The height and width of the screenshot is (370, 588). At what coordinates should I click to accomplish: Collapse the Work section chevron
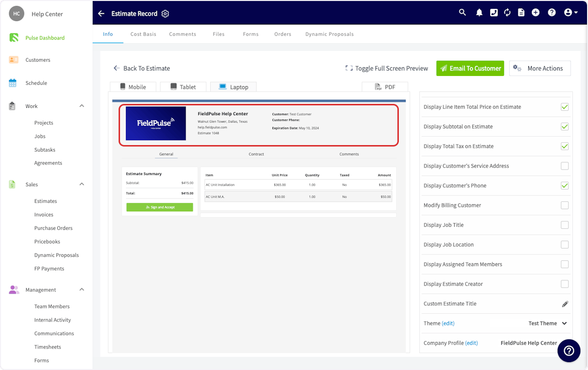[x=82, y=106]
